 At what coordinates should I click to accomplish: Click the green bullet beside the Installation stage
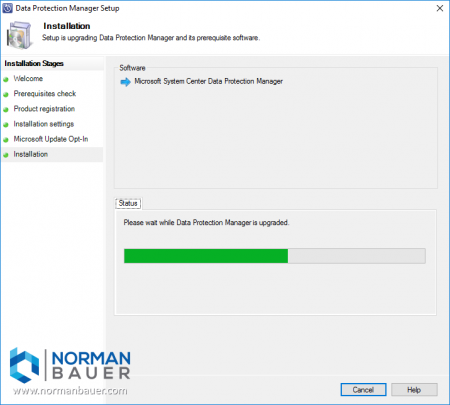point(6,155)
